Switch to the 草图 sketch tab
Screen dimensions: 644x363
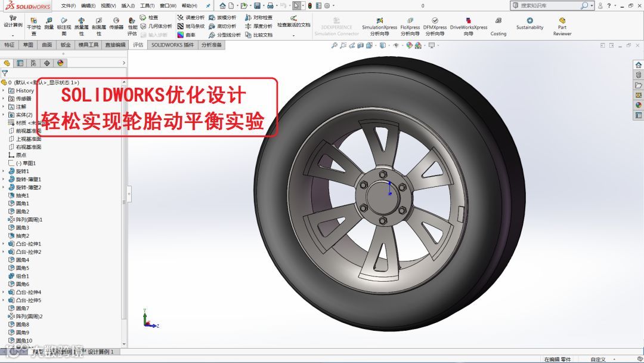click(x=28, y=45)
